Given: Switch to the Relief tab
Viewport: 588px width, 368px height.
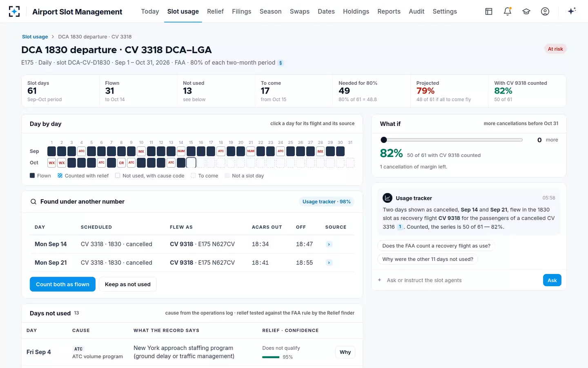Looking at the screenshot, I should tap(215, 11).
